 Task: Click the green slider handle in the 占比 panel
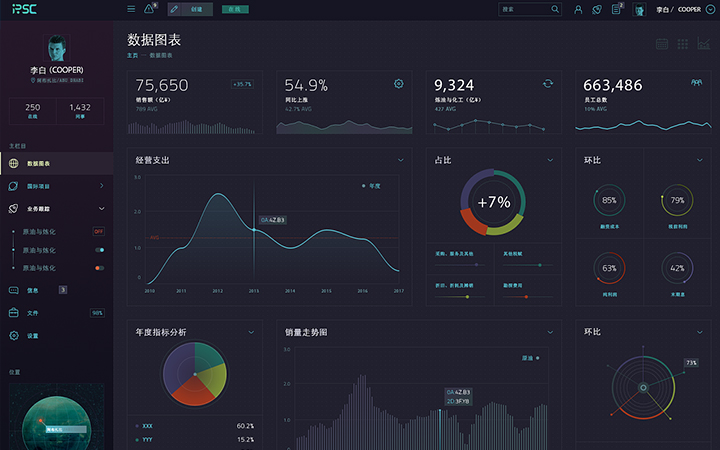[540, 265]
